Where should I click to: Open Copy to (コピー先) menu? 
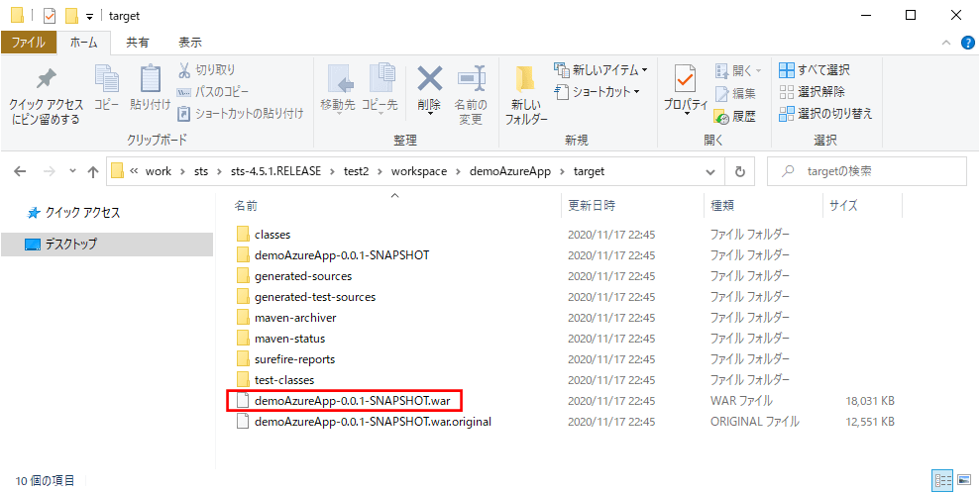point(380,89)
